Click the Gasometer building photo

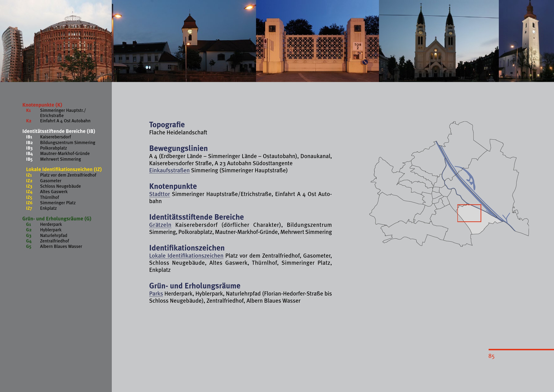pyautogui.click(x=56, y=41)
